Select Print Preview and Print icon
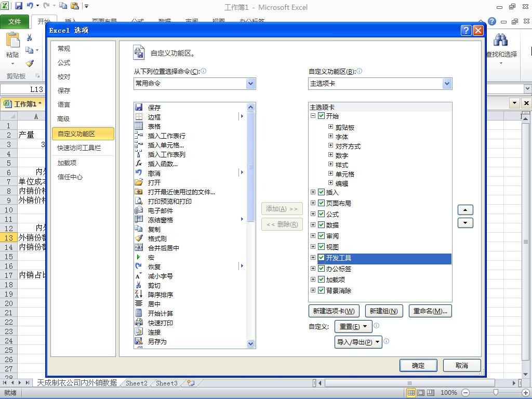The width and height of the screenshot is (532, 399). (139, 201)
